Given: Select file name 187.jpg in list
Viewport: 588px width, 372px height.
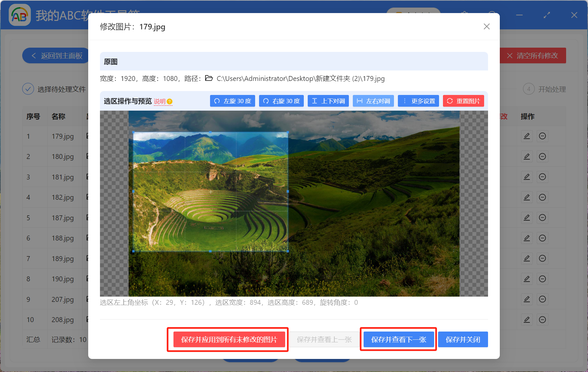Looking at the screenshot, I should pos(63,218).
